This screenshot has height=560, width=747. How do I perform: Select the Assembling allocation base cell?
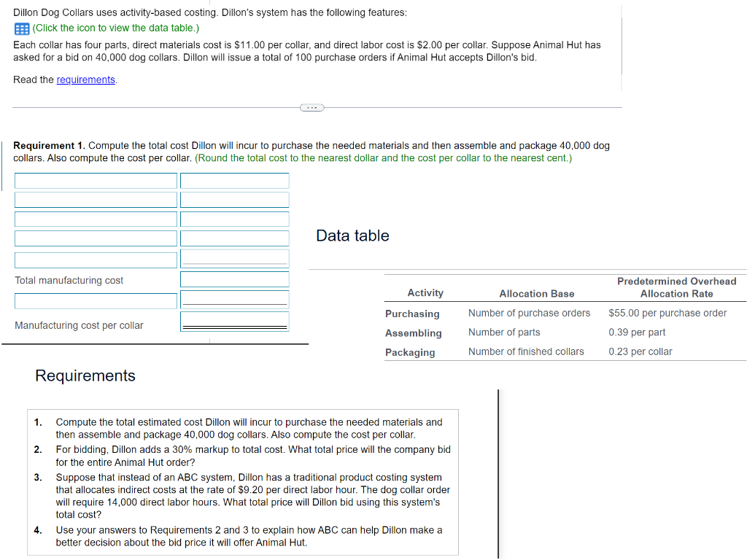[x=503, y=332]
